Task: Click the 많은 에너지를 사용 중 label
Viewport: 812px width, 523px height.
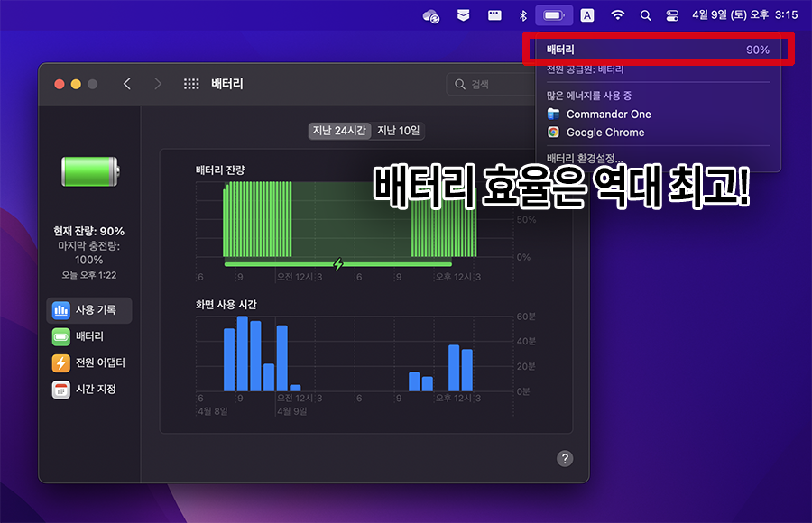Action: click(589, 96)
